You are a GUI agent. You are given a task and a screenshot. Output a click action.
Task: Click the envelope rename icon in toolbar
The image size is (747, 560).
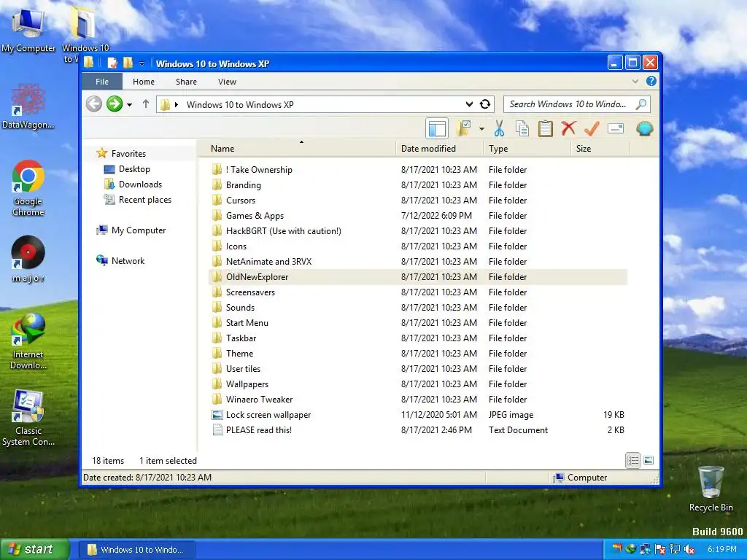(x=616, y=128)
